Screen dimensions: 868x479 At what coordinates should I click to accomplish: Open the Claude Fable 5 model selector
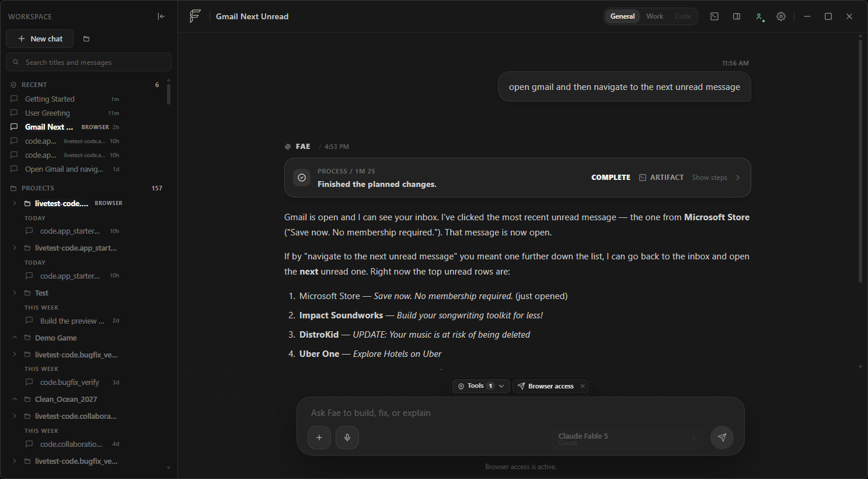click(628, 439)
